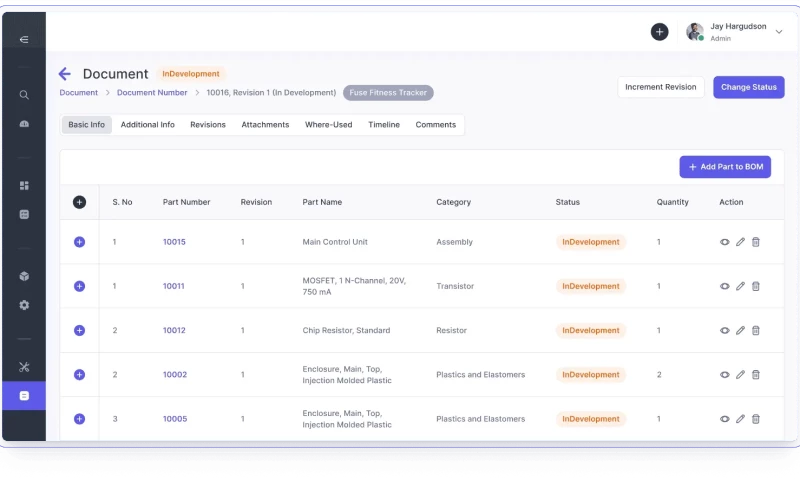Open the cube parts icon in sidebar
800x480 pixels.
(x=24, y=276)
